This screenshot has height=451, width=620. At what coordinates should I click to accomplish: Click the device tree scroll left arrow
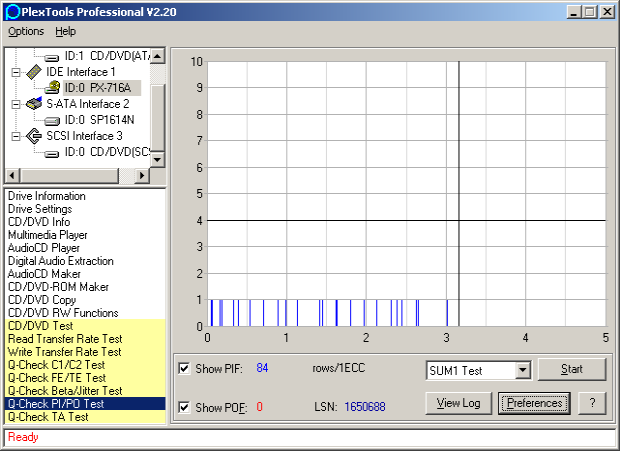[x=12, y=175]
